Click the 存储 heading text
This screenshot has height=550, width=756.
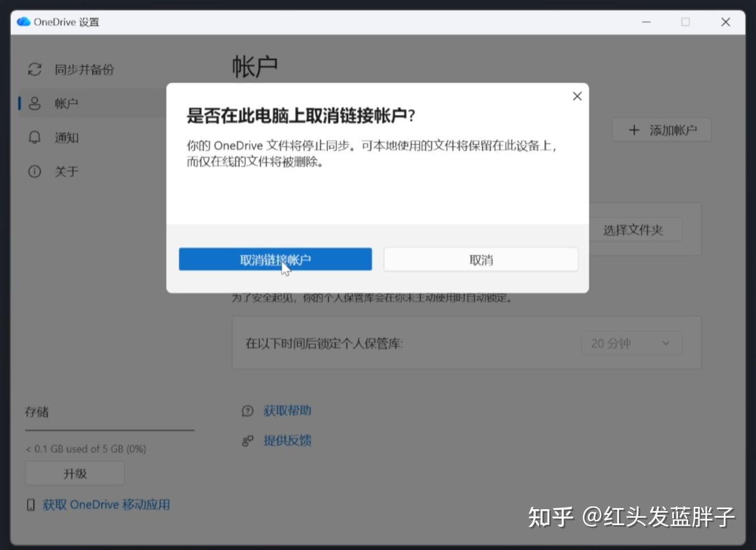[37, 412]
